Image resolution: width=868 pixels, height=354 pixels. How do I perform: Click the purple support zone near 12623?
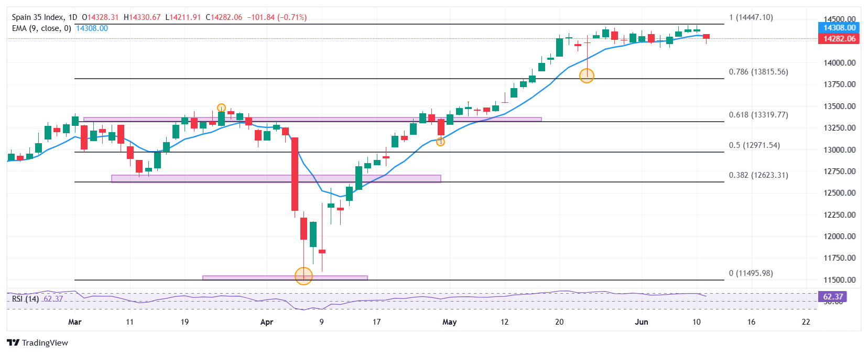point(276,179)
